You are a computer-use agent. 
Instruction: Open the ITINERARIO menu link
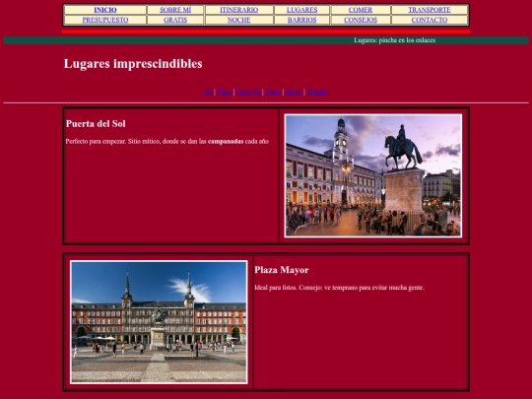(238, 10)
